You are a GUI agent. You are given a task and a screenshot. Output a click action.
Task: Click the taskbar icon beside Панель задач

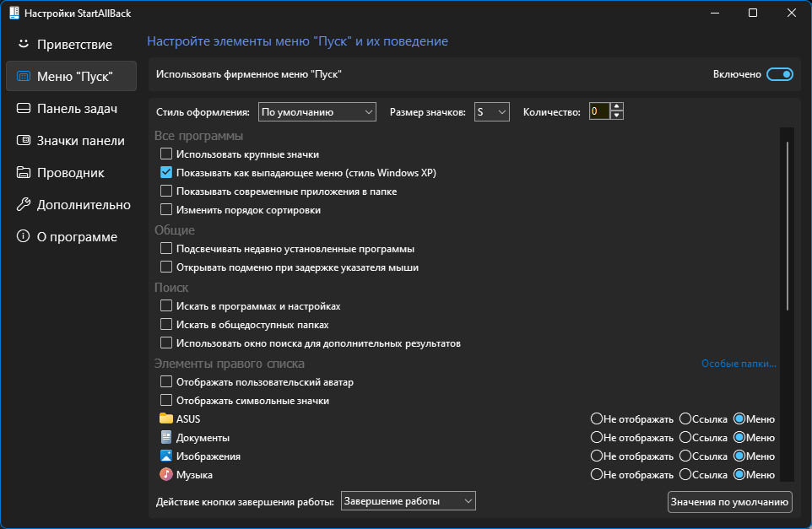(24, 108)
